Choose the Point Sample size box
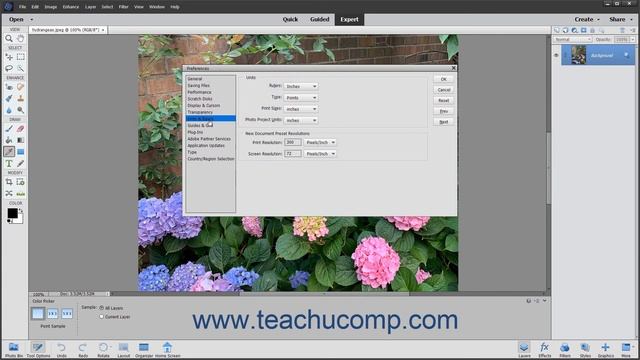640x360 pixels. click(x=38, y=313)
